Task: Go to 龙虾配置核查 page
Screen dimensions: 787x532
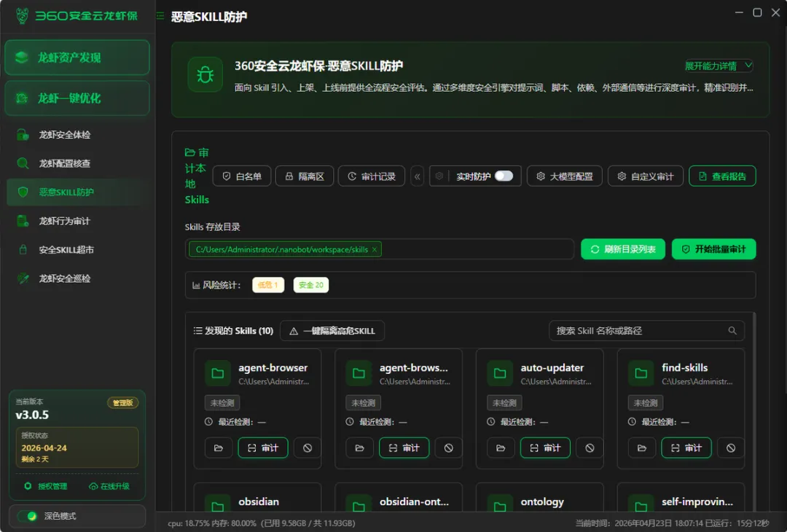Action: point(77,163)
